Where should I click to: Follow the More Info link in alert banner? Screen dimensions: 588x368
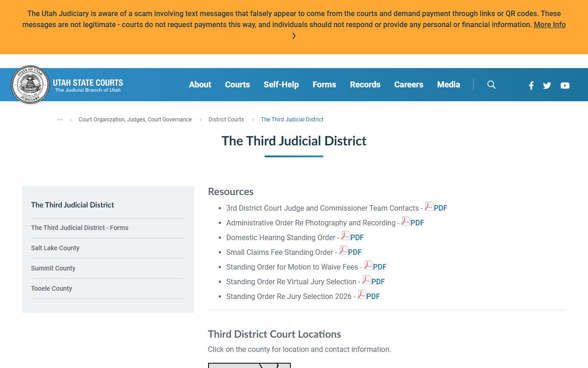coord(550,25)
